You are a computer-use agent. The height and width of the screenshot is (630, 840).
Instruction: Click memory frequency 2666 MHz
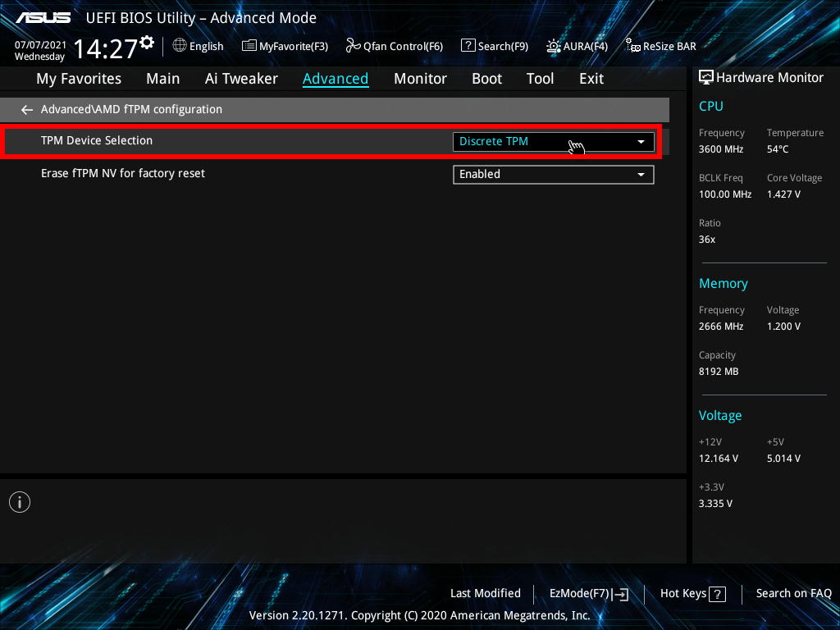(721, 326)
